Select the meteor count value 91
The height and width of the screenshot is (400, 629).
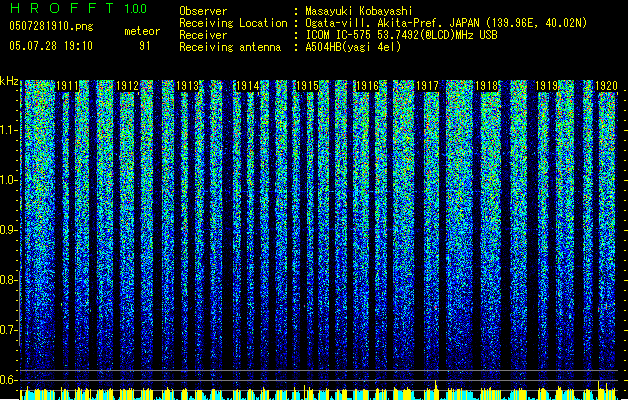[145, 46]
